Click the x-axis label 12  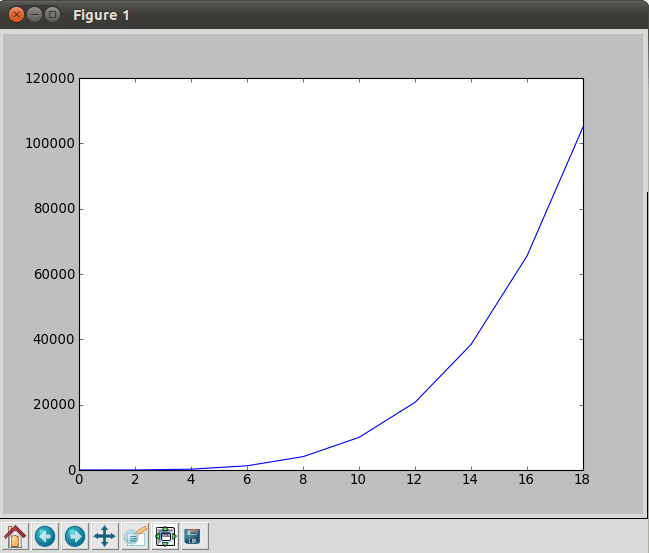click(x=414, y=479)
